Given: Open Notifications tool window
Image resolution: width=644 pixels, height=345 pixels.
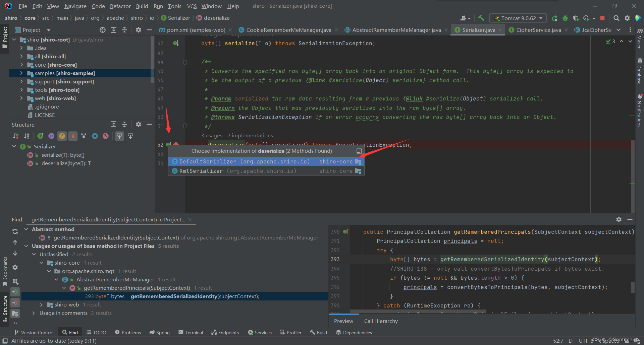Looking at the screenshot, I should (x=640, y=111).
